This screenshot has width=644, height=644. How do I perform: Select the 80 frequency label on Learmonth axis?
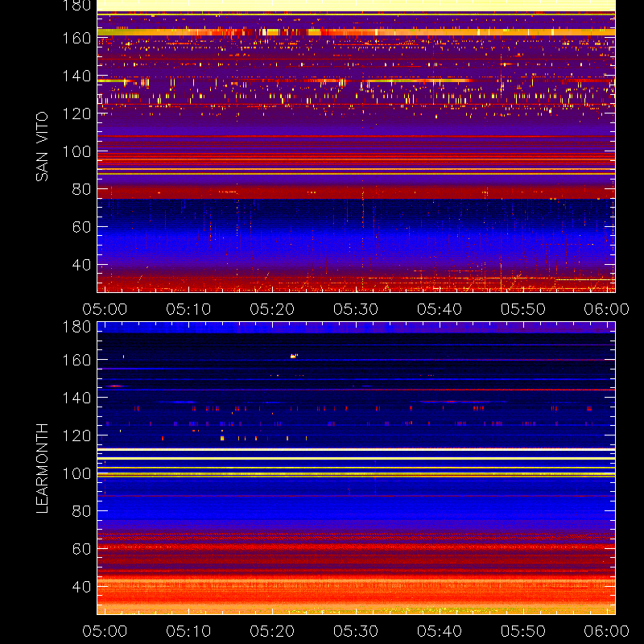[x=81, y=511]
